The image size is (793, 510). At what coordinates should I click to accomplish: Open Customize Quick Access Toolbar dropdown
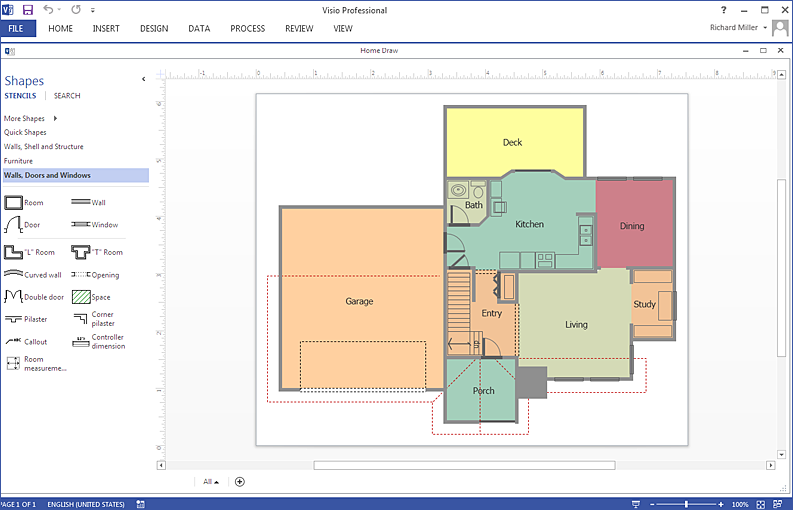pyautogui.click(x=93, y=10)
